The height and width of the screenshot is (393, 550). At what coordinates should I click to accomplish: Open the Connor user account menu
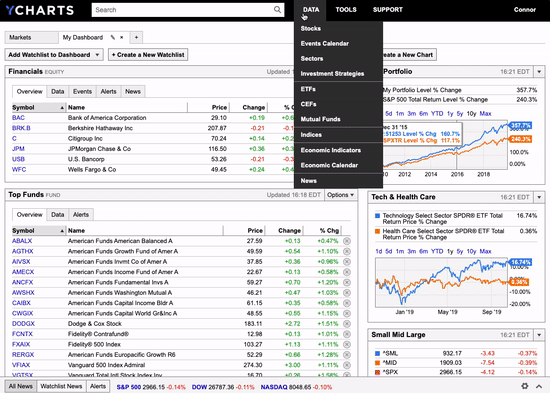(x=525, y=10)
